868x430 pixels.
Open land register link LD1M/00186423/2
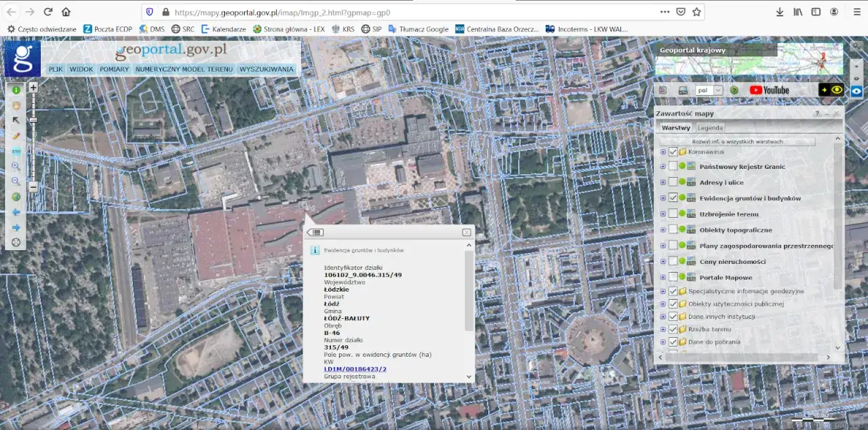(355, 369)
